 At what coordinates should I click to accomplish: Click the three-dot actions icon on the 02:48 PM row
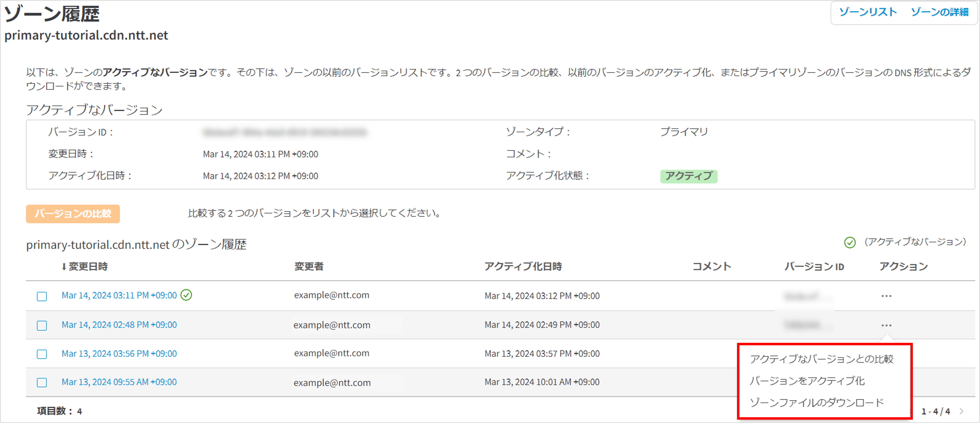pyautogui.click(x=886, y=325)
